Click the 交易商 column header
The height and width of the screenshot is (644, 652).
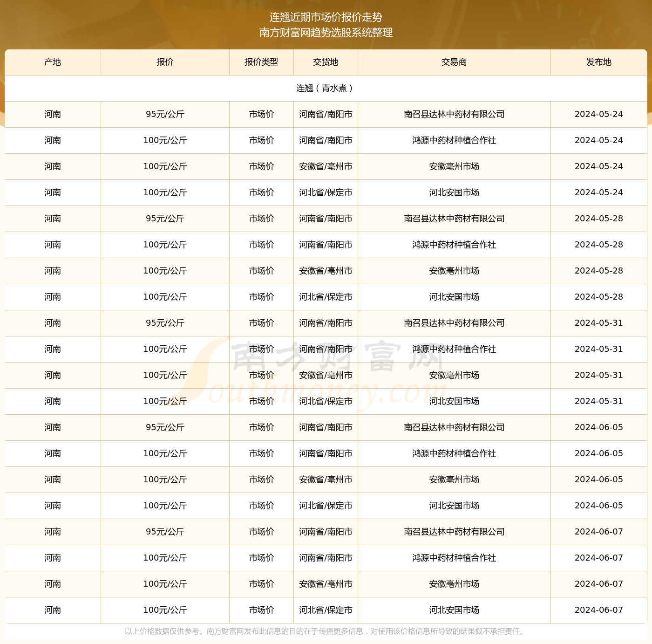click(454, 62)
